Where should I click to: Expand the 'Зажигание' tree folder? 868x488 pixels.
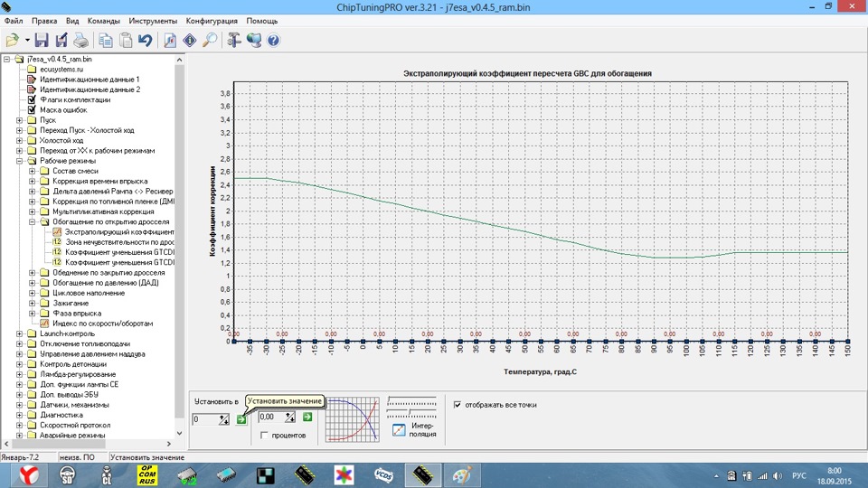click(32, 303)
